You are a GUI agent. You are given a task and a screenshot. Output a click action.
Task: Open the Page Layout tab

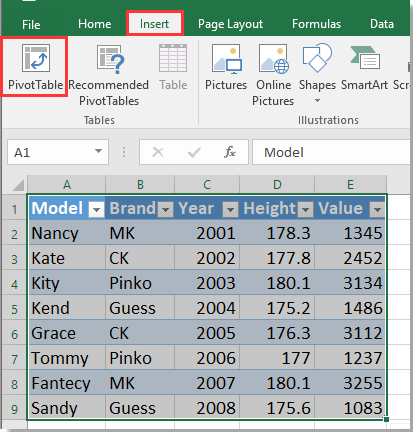click(x=230, y=24)
